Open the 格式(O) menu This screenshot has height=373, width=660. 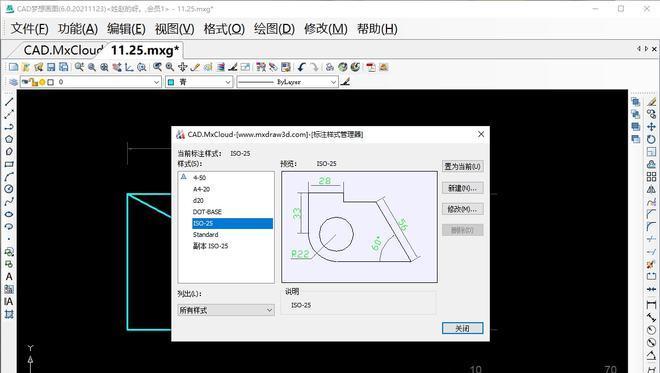[224, 29]
